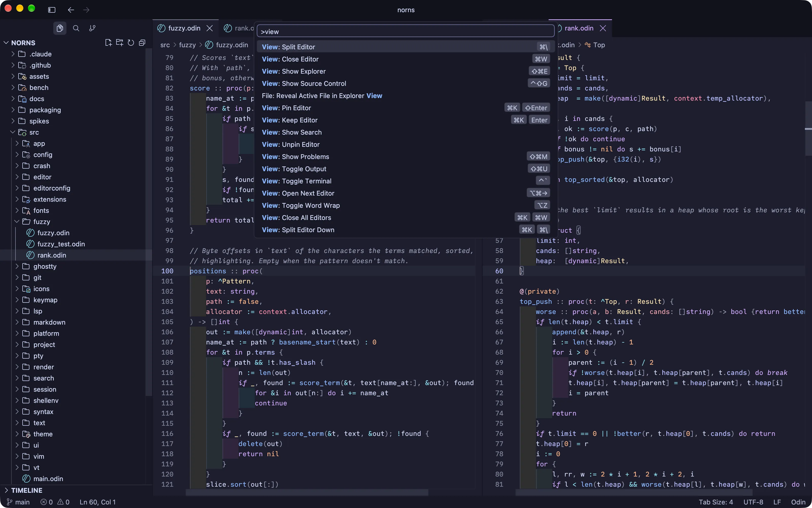Close the fuzzy.odin tab
812x508 pixels.
point(210,28)
